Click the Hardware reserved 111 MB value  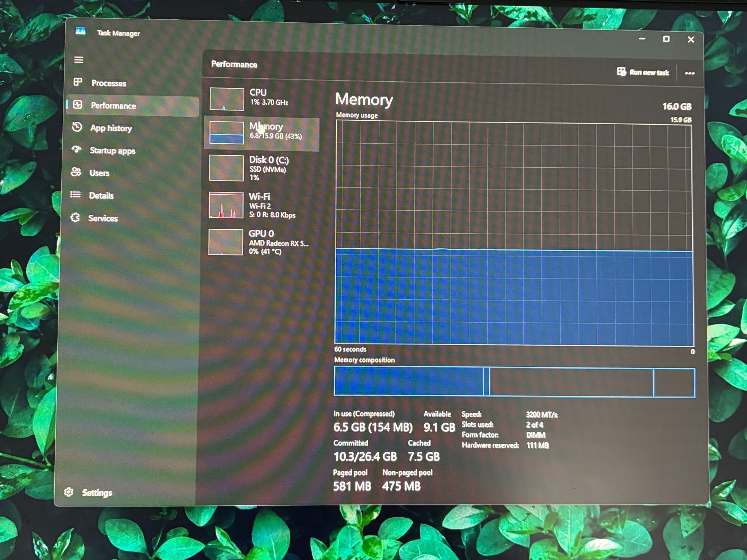point(538,445)
